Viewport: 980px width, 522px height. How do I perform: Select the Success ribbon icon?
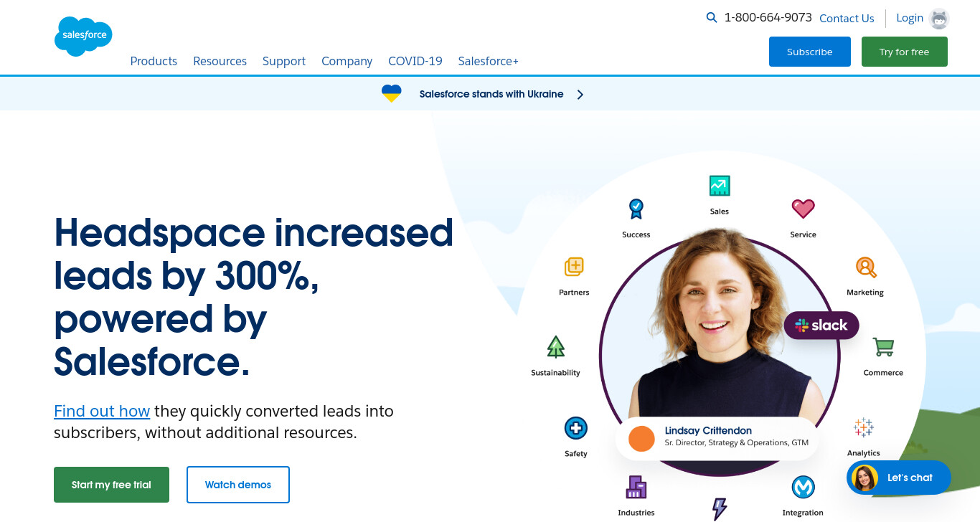coord(636,209)
